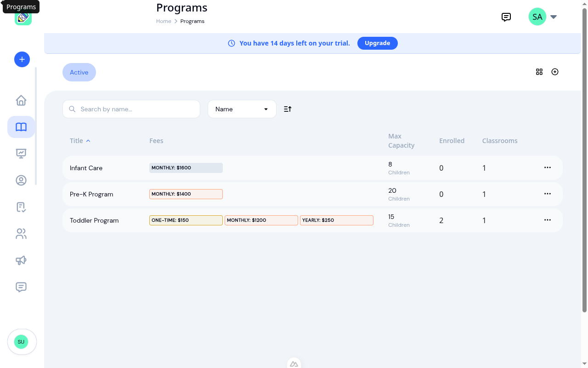Click the Programs page heading
Screen dimensions: 588x368
pos(182,8)
